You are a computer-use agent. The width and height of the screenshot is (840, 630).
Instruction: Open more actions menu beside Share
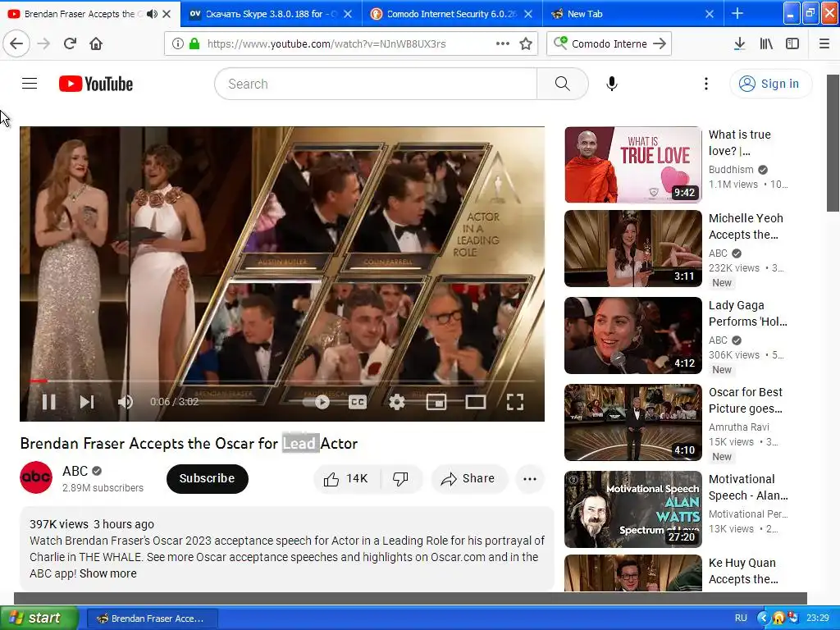click(530, 478)
